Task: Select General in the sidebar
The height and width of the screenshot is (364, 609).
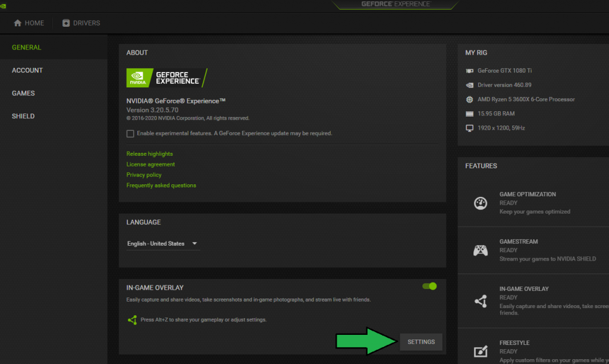Action: coord(26,48)
